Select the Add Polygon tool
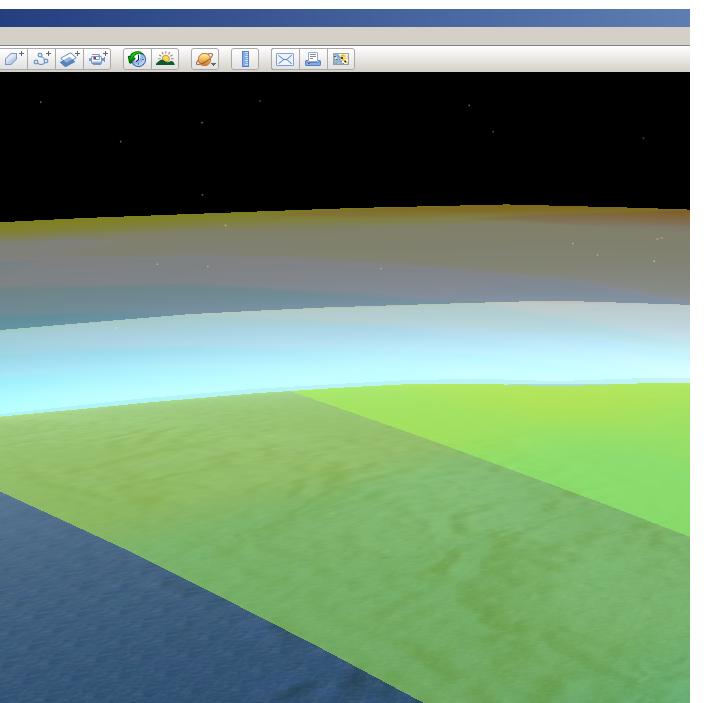 coord(13,59)
